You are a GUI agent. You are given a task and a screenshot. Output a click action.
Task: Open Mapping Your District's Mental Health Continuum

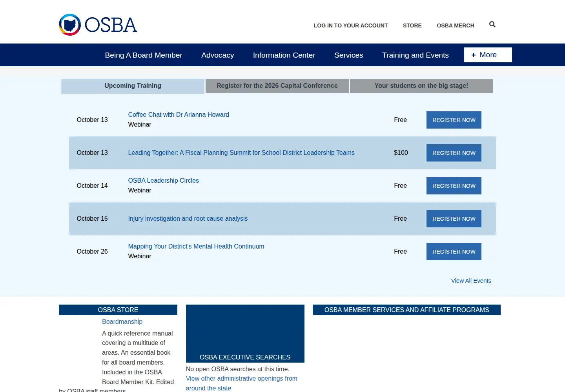196,247
